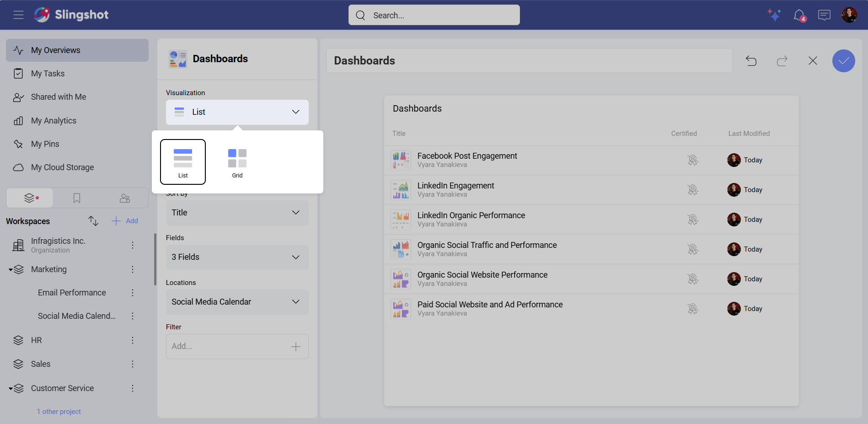Click the hamburger menu to collapse sidebar
The width and height of the screenshot is (868, 424).
click(x=19, y=15)
